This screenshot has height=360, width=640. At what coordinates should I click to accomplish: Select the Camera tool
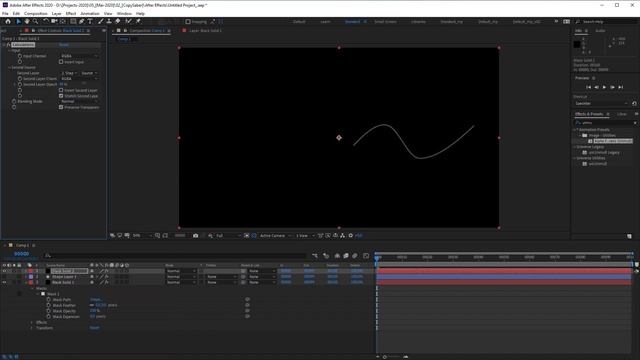54,22
